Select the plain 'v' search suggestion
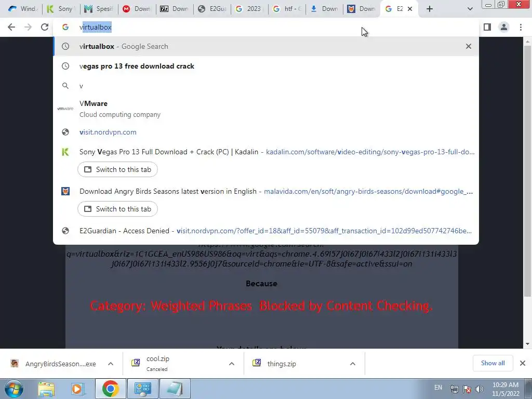 [266, 86]
